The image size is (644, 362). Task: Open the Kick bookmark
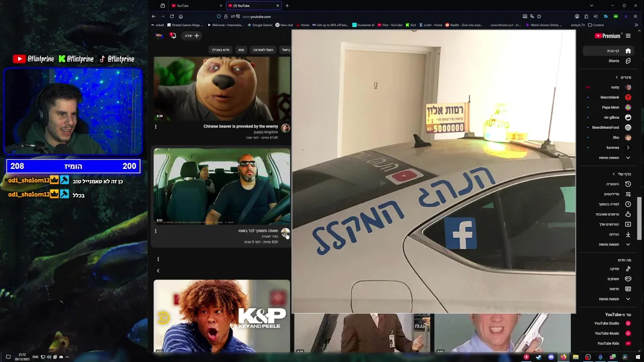(x=411, y=25)
